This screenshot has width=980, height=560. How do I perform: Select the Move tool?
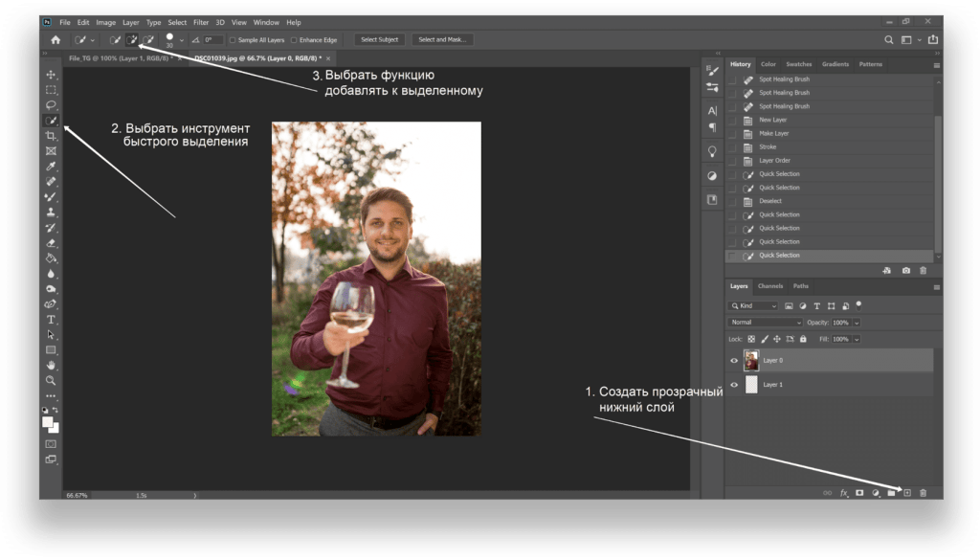coord(51,75)
